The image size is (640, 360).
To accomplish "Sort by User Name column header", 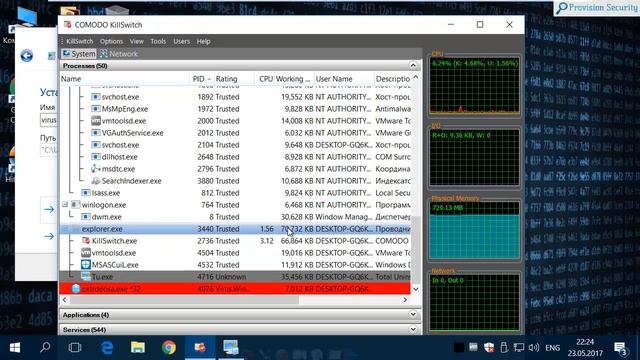I will click(344, 79).
